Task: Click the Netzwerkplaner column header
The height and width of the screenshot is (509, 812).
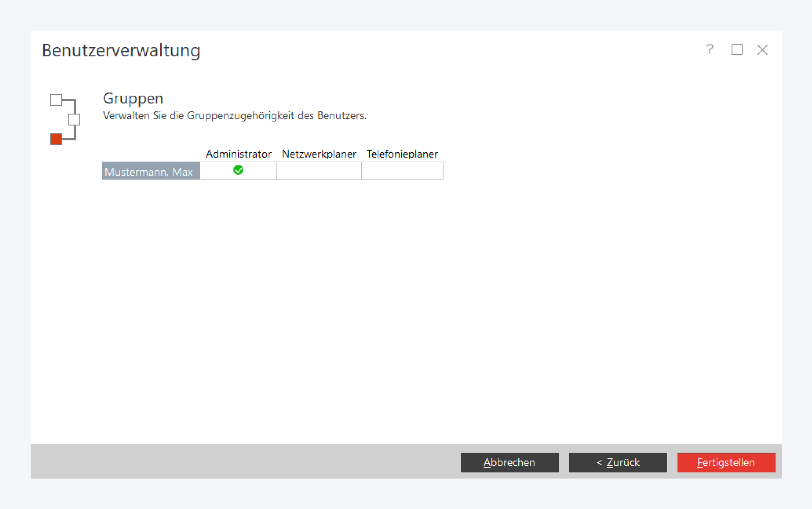Action: tap(319, 154)
